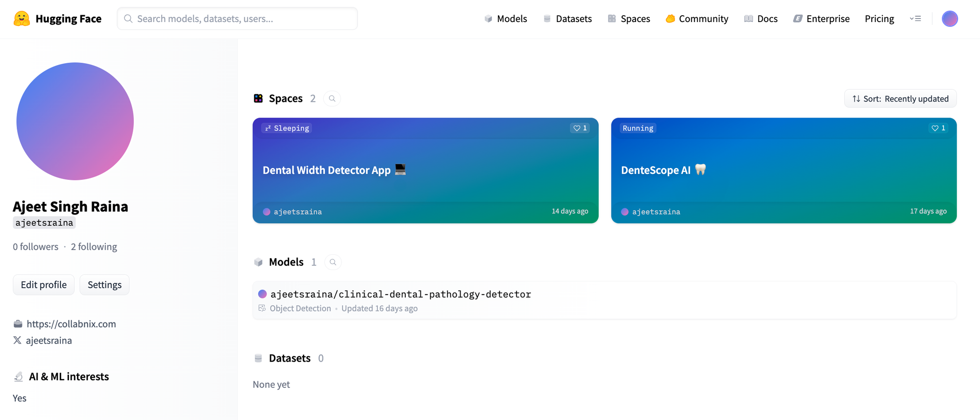Click the large gradient profile avatar
This screenshot has width=980, height=420.
click(75, 121)
